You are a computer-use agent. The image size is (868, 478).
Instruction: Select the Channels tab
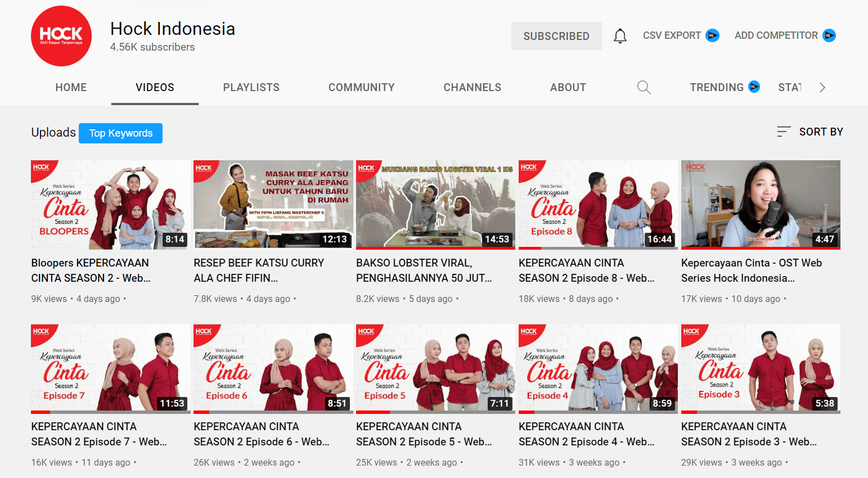click(472, 87)
